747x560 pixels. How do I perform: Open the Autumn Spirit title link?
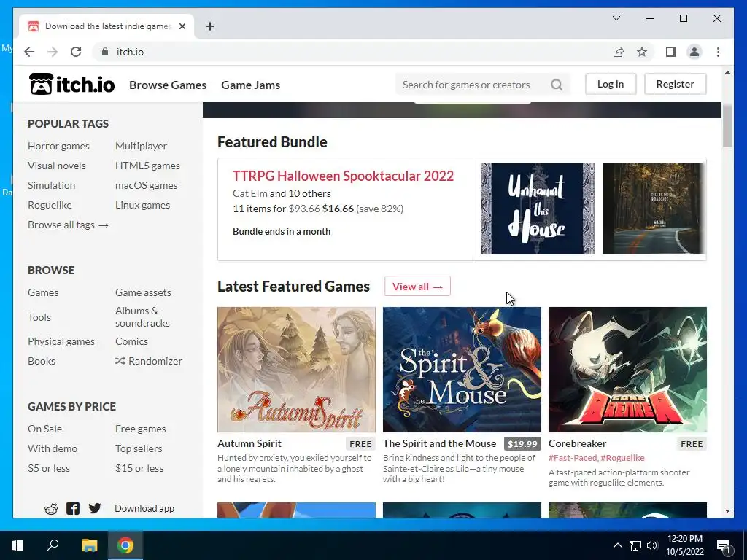coord(249,443)
